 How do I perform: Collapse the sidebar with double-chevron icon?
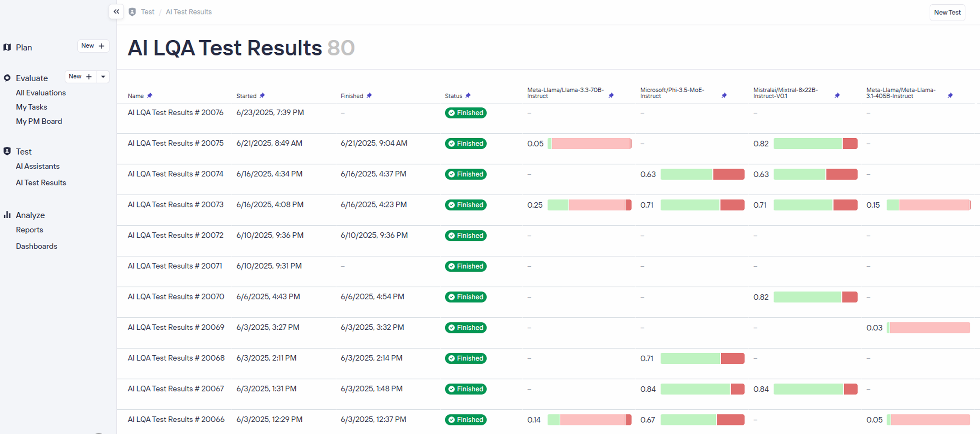click(116, 12)
